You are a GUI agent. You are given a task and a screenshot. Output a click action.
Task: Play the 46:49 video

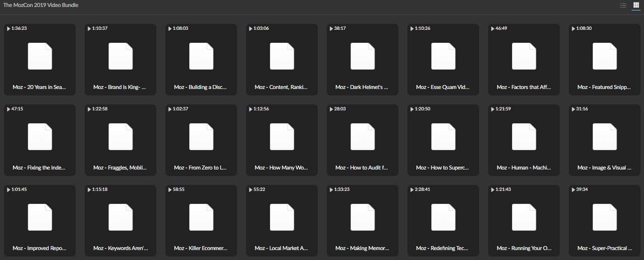tap(493, 28)
